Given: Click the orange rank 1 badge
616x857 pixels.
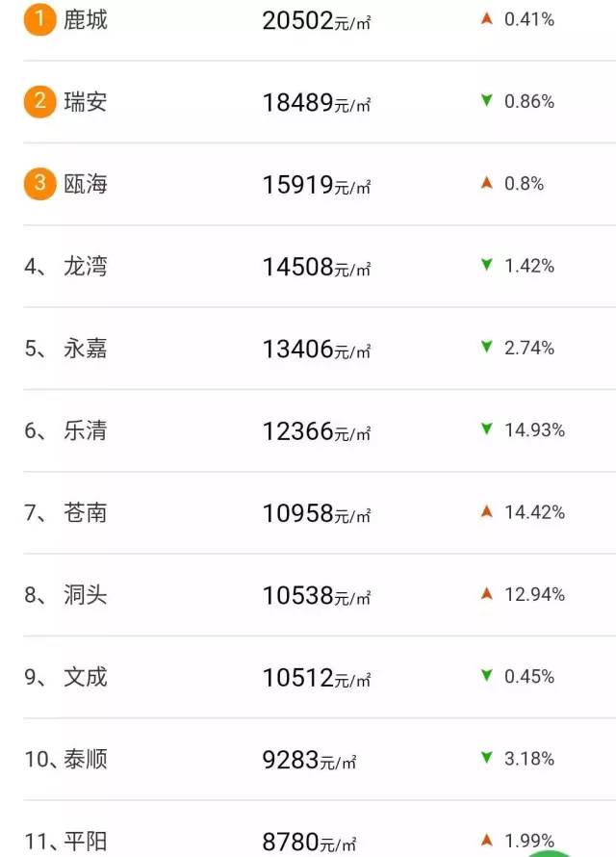Looking at the screenshot, I should 39,19.
